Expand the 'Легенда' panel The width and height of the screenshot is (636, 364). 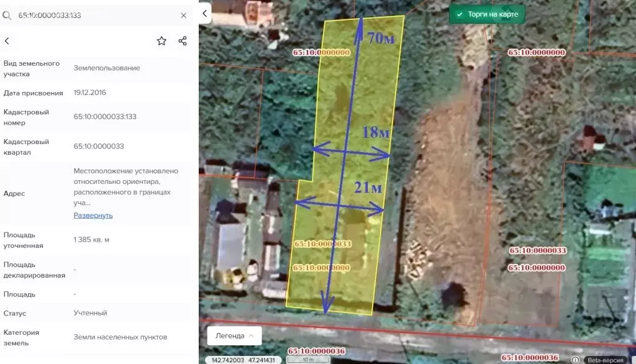point(234,335)
